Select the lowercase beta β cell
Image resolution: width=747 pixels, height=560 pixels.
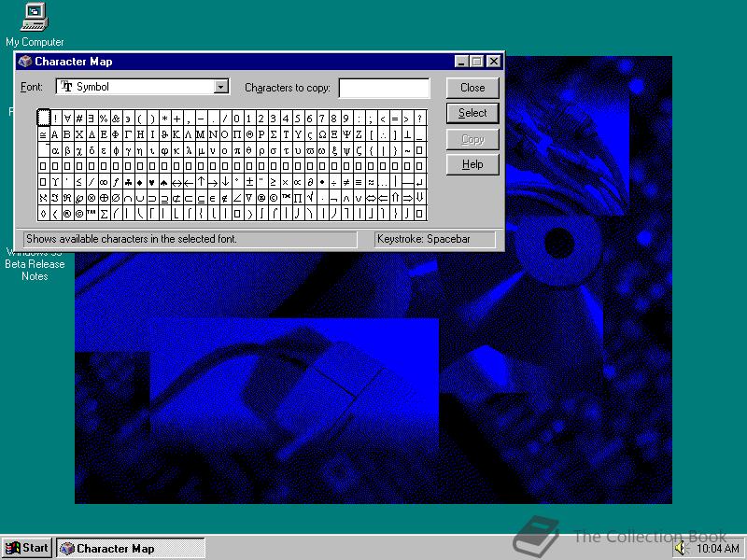[x=67, y=150]
